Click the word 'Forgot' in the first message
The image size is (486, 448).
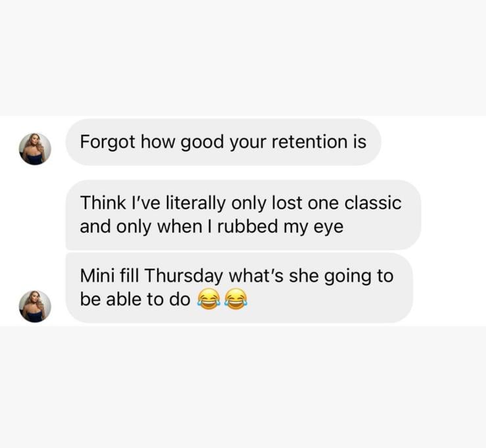(x=108, y=142)
